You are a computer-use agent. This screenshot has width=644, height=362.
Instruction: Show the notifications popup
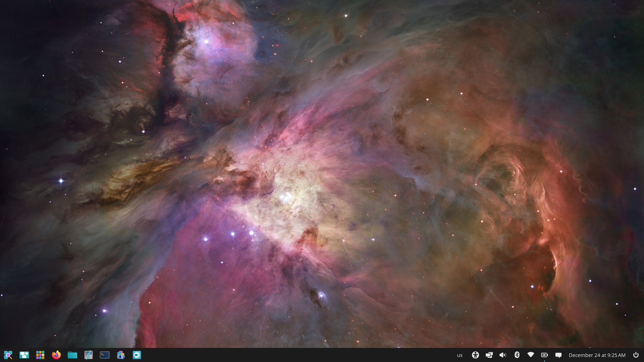559,355
